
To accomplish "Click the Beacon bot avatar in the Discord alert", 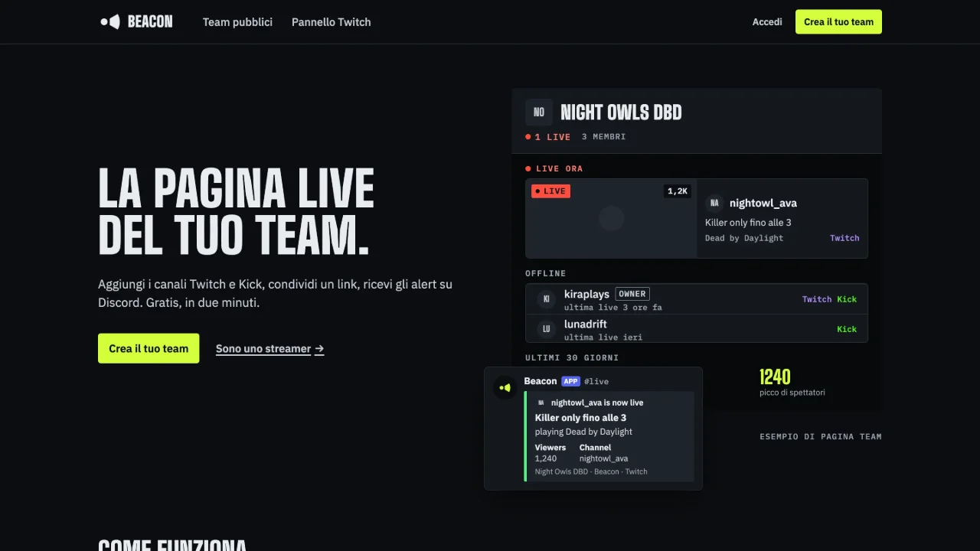I will [505, 388].
